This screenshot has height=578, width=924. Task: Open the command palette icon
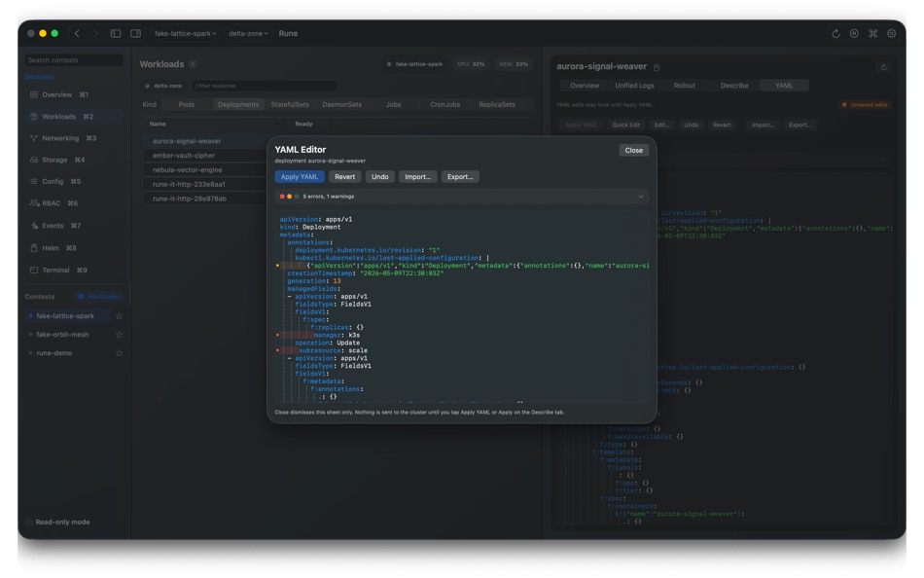click(872, 34)
